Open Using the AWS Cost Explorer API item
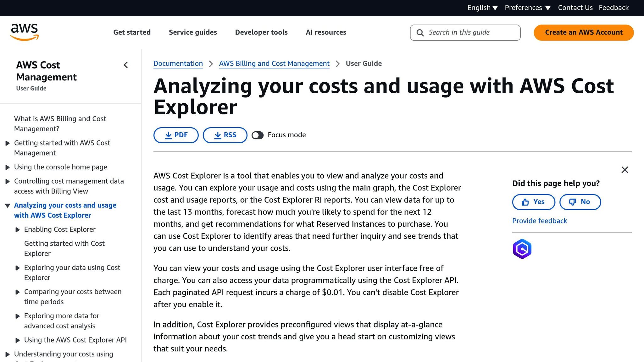This screenshot has width=644, height=362. point(75,340)
